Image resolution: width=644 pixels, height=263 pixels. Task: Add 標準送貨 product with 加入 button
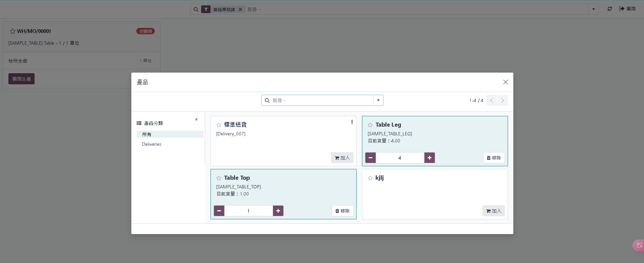coord(342,158)
